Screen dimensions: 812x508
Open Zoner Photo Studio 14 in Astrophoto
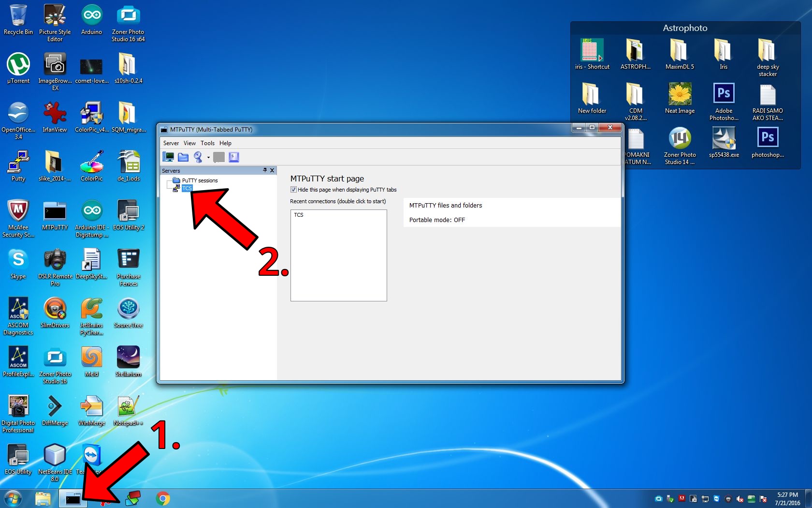pyautogui.click(x=680, y=146)
